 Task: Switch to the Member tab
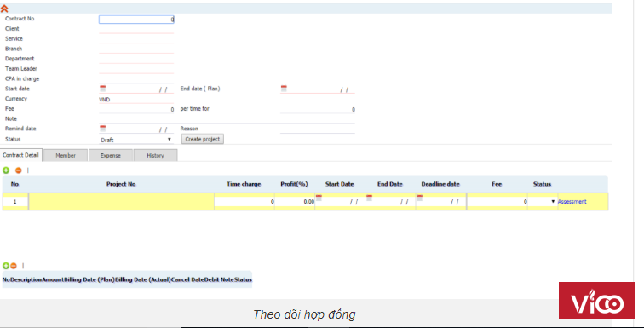[x=66, y=156]
